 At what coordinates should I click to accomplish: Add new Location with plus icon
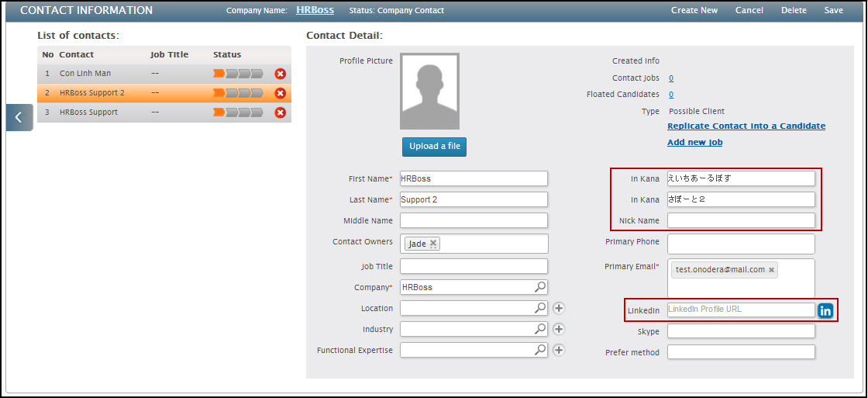pos(559,308)
